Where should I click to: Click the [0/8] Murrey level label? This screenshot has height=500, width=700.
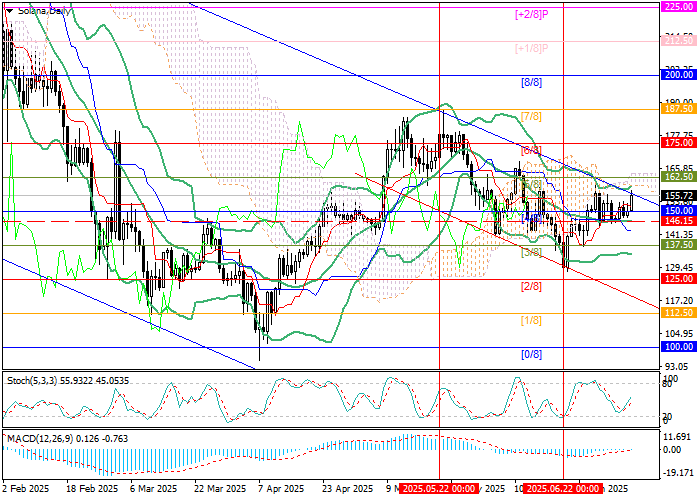click(x=532, y=354)
